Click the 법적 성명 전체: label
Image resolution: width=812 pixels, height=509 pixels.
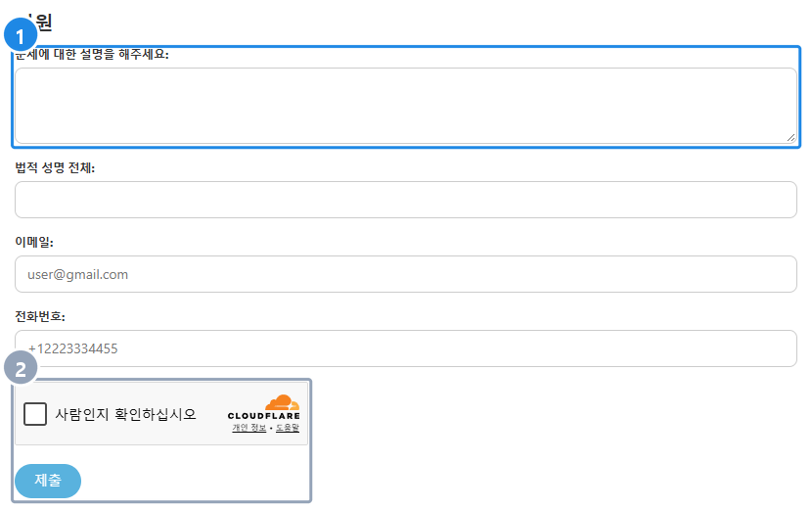(55, 167)
